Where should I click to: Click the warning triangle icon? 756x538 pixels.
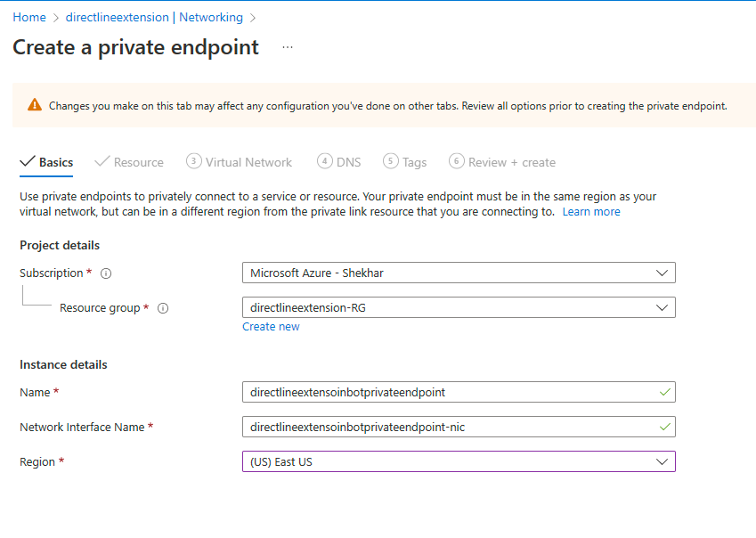point(35,105)
